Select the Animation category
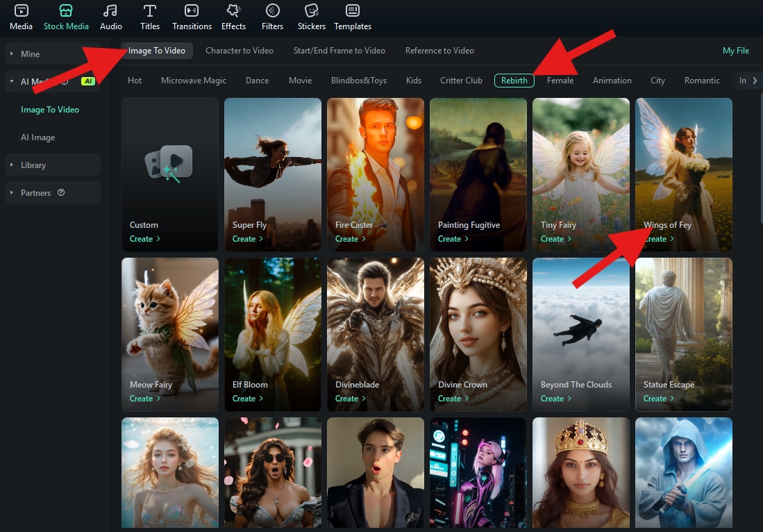Screen dimensions: 763x532 [x=612, y=81]
